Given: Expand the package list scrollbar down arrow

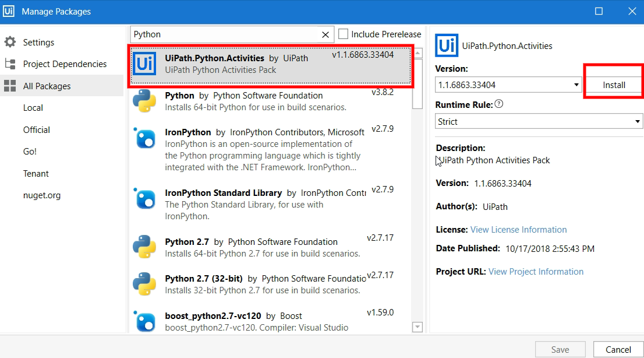Looking at the screenshot, I should tap(417, 327).
